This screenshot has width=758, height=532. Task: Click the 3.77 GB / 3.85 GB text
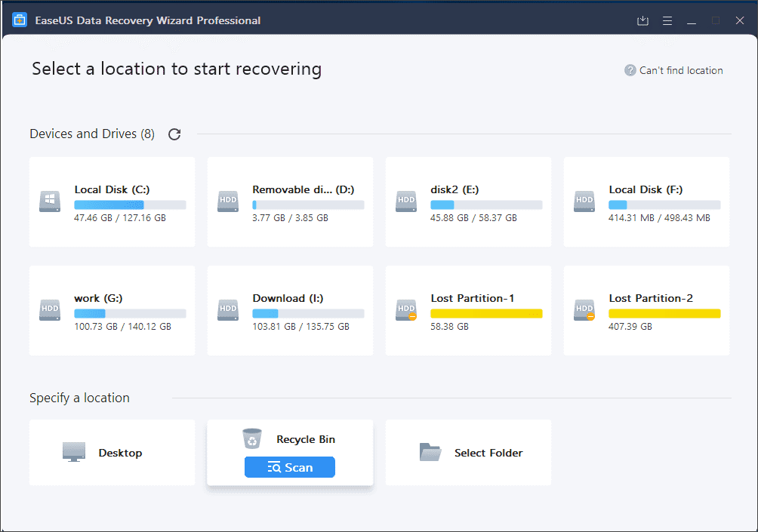click(x=290, y=218)
